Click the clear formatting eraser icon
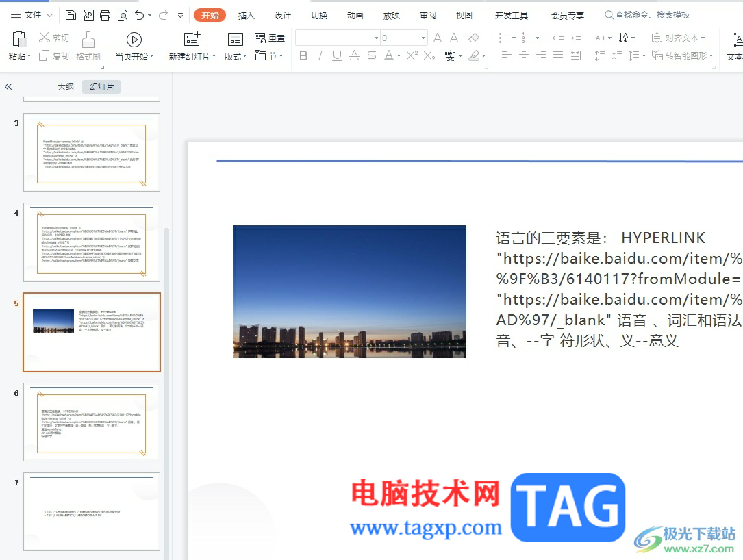This screenshot has width=743, height=560. point(474,38)
